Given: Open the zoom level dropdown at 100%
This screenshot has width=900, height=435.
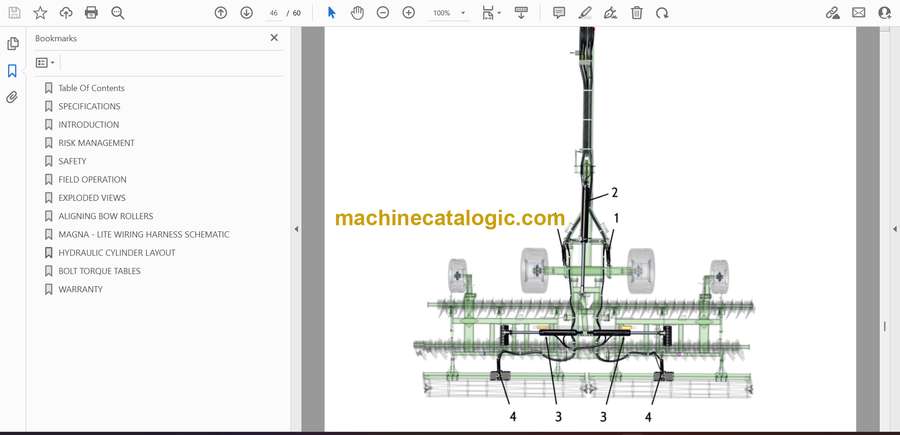Looking at the screenshot, I should coord(463,13).
